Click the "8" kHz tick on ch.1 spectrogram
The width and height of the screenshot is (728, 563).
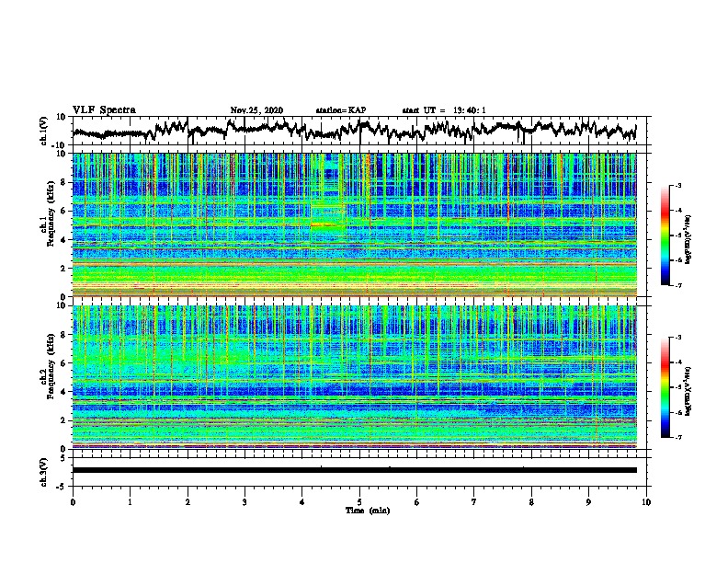pyautogui.click(x=64, y=182)
